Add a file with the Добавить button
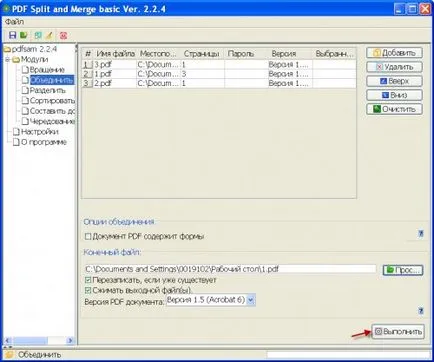The height and width of the screenshot is (362, 434). tap(394, 53)
